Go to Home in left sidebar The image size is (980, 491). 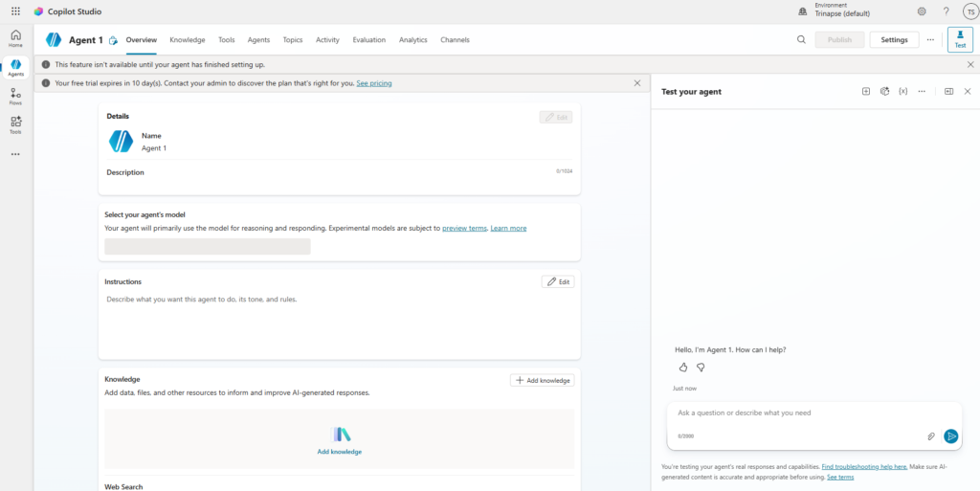15,38
